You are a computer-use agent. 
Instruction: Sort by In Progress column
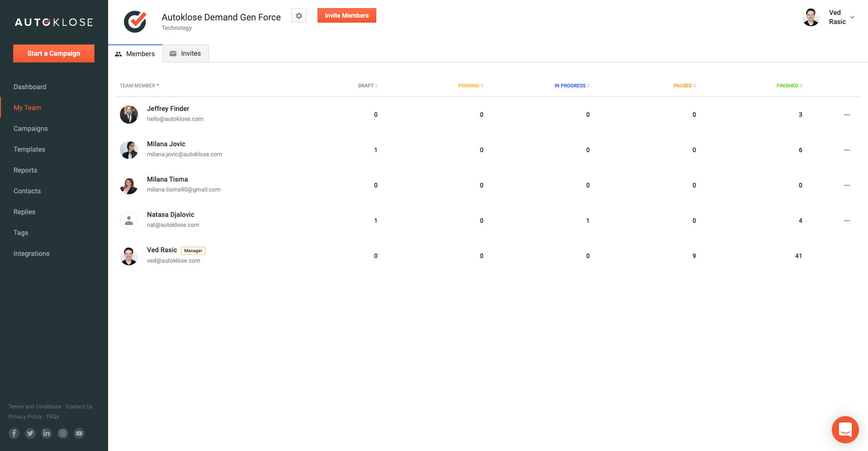coord(572,86)
